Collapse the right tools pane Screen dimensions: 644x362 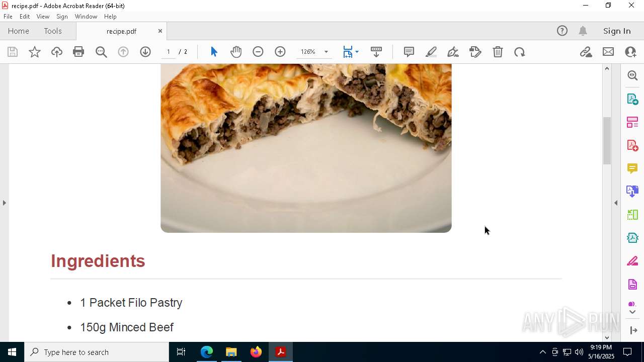[616, 203]
